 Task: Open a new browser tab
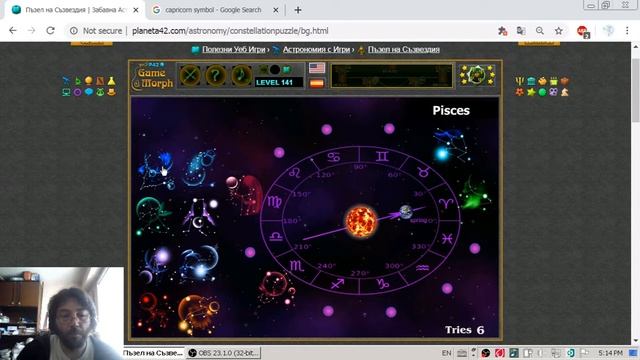(x=298, y=10)
